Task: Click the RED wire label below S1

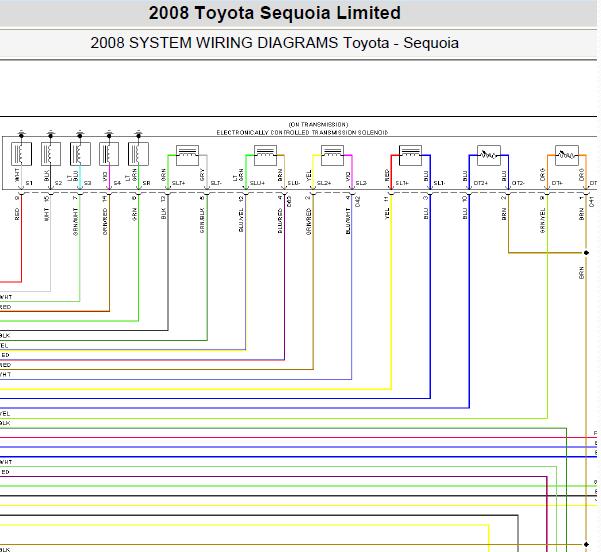Action: pyautogui.click(x=17, y=214)
